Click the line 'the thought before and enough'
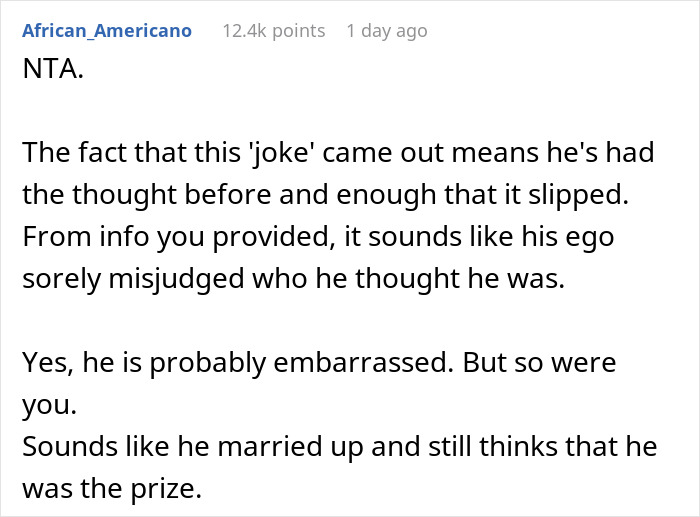Image resolution: width=700 pixels, height=517 pixels. tap(326, 197)
